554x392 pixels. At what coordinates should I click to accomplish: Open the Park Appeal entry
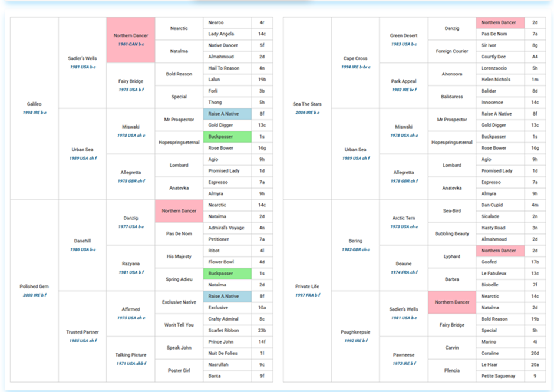pos(404,81)
